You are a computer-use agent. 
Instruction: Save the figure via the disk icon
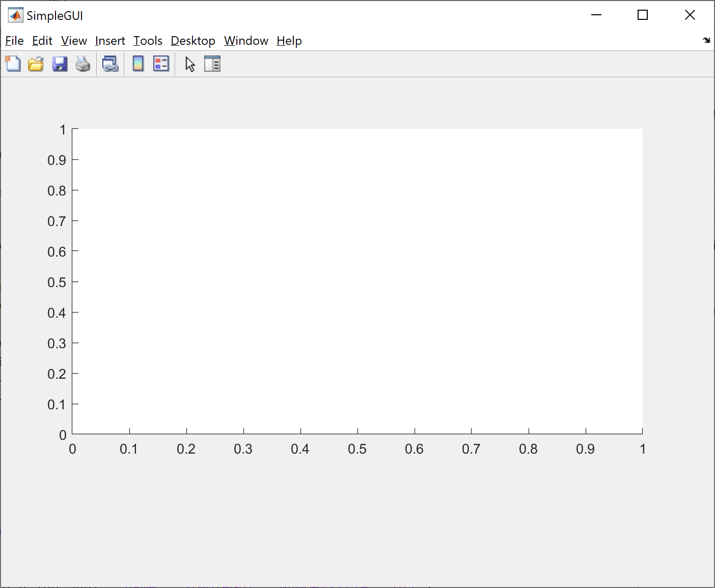tap(60, 64)
